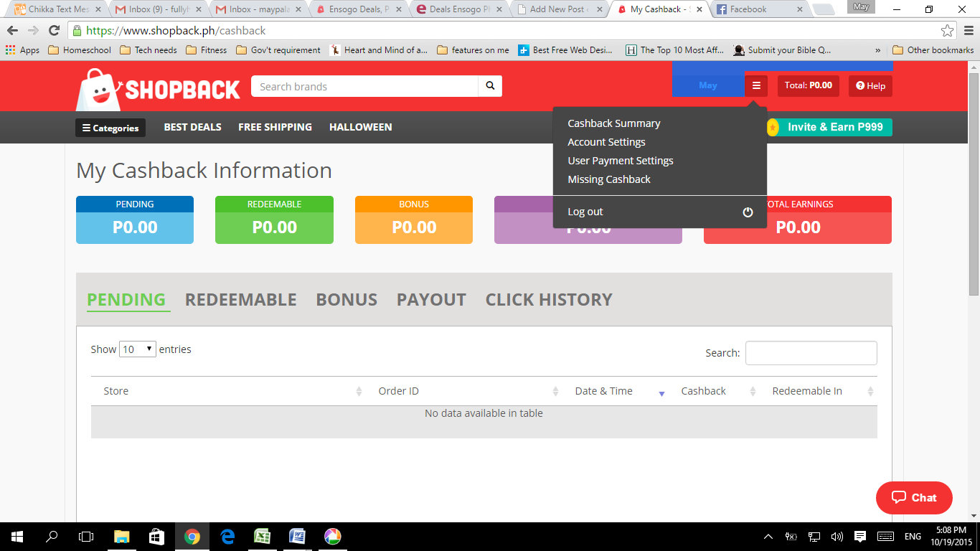Click the search magnifier icon
The width and height of the screenshot is (980, 551).
click(490, 85)
